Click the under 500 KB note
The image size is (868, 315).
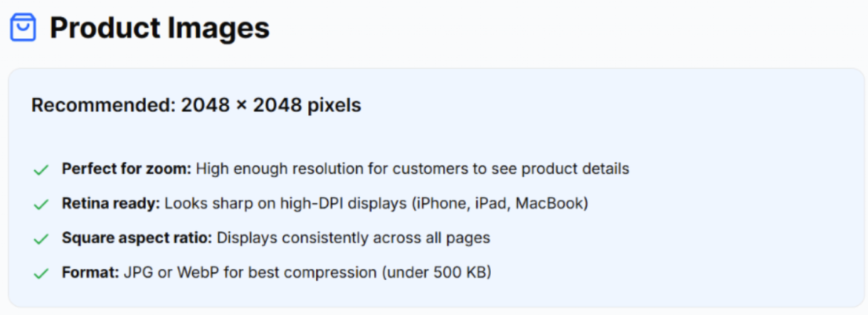click(437, 273)
